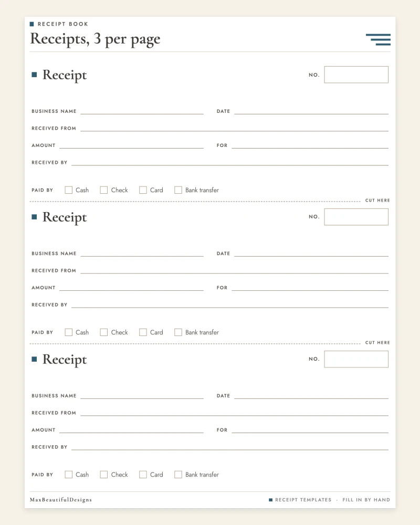Check Bank transfer in the third receipt
The height and width of the screenshot is (525, 420).
tap(178, 475)
